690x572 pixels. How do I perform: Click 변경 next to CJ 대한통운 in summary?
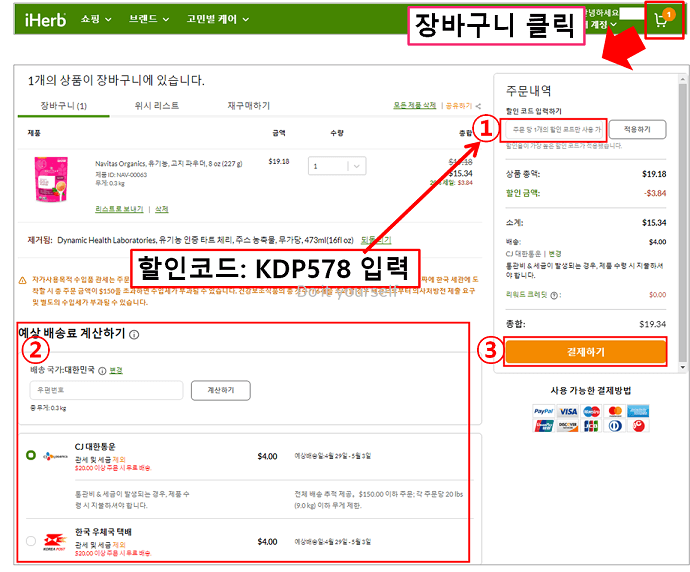point(555,254)
